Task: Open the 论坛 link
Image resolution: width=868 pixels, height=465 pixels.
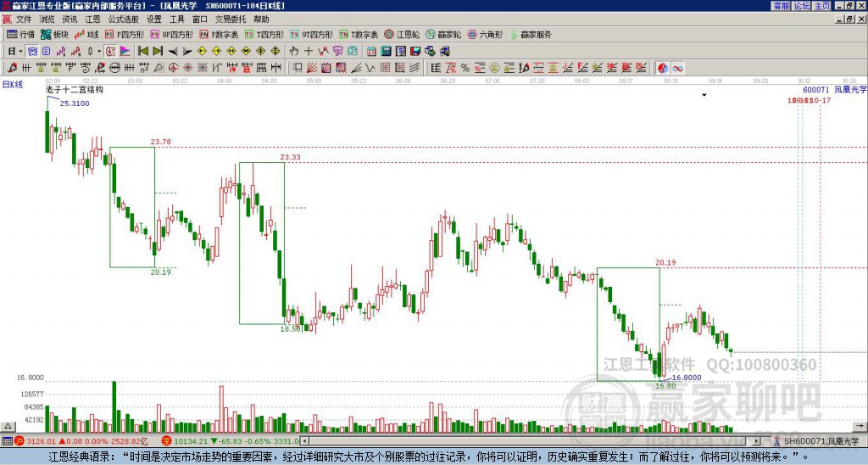Action: pyautogui.click(x=802, y=6)
